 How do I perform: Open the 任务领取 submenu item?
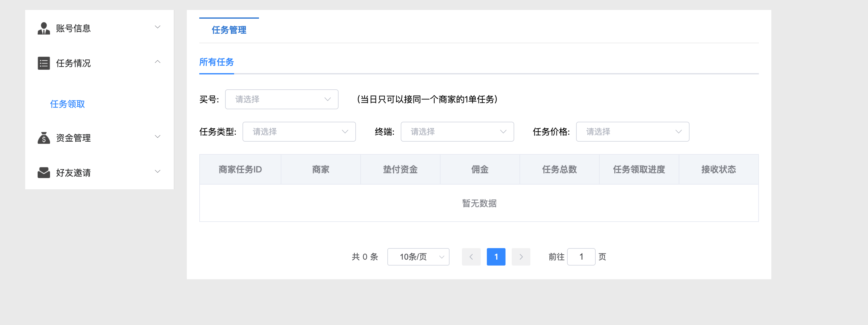[x=67, y=104]
